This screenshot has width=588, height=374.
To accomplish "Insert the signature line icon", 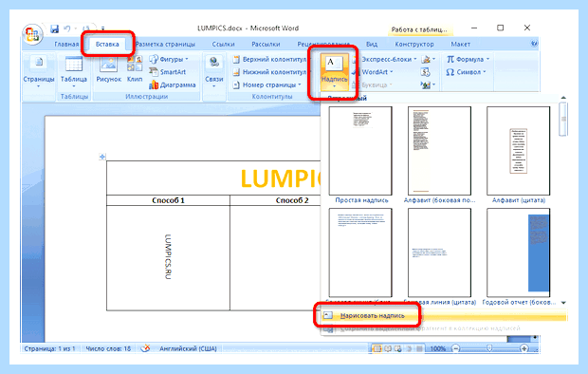I will tap(426, 59).
